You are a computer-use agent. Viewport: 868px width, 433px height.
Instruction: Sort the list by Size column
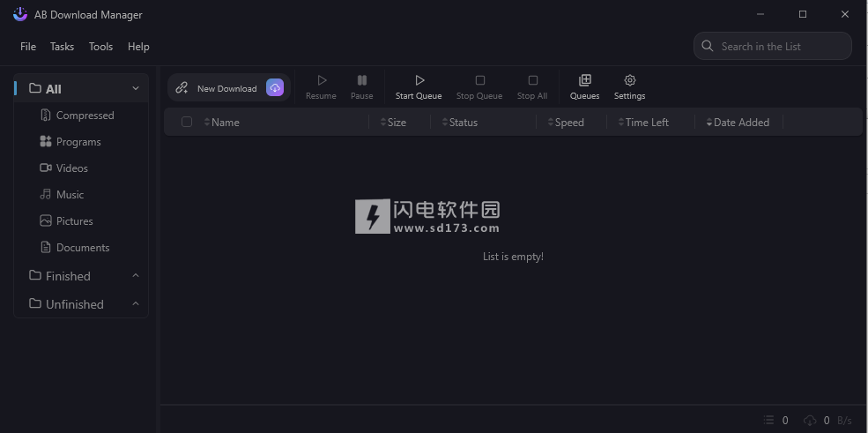pos(393,123)
